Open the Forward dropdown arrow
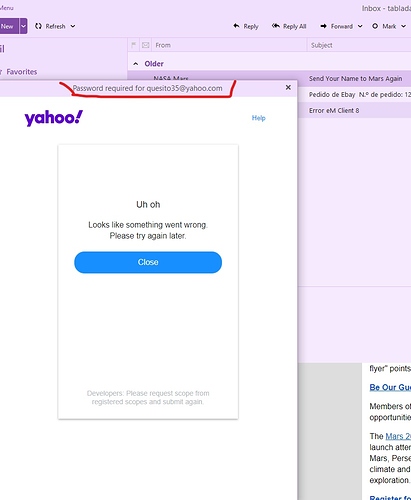411x500 pixels. tap(360, 26)
